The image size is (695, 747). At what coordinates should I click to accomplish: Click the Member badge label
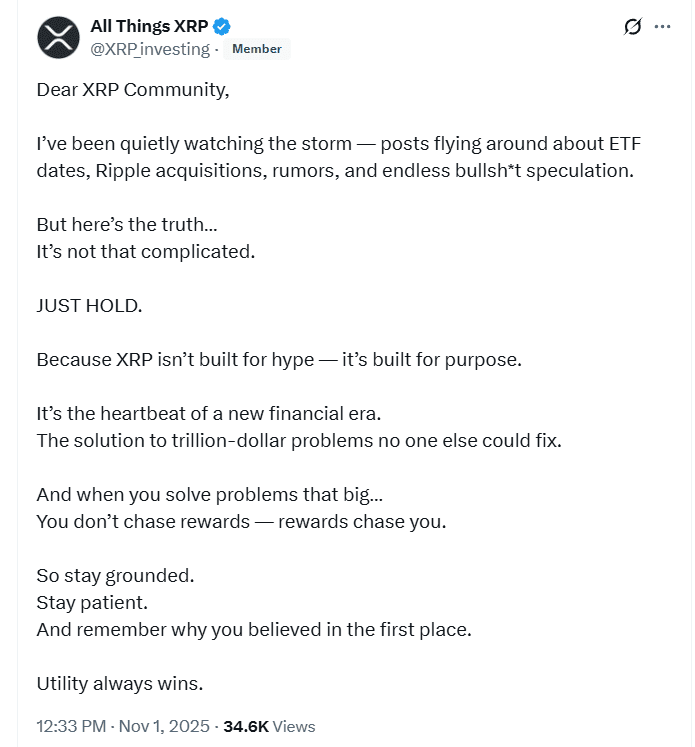click(257, 49)
